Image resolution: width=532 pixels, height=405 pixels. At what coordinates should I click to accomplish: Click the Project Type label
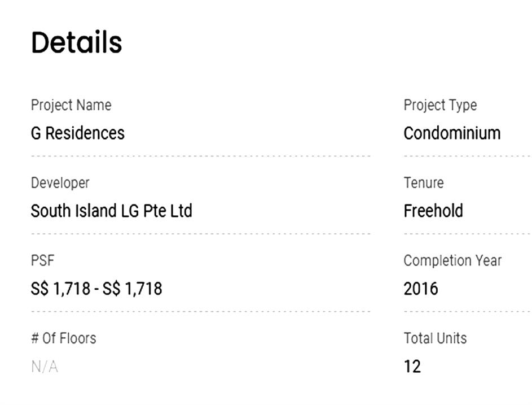pyautogui.click(x=440, y=105)
